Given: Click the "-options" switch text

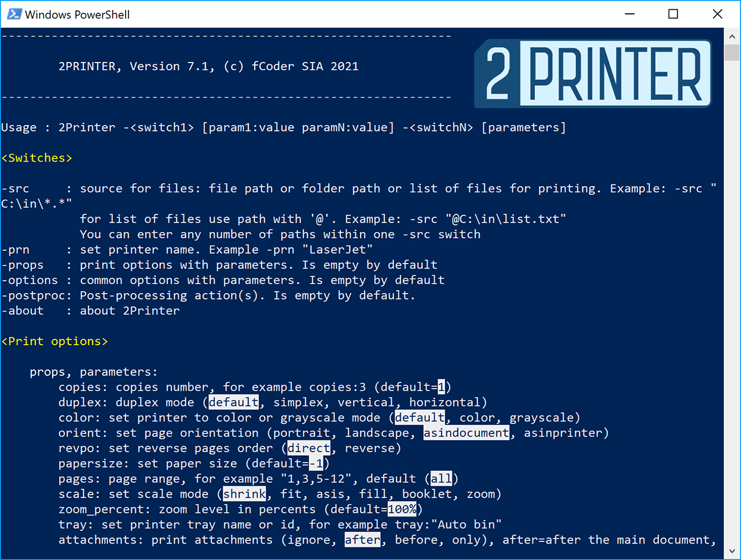Looking at the screenshot, I should click(30, 280).
